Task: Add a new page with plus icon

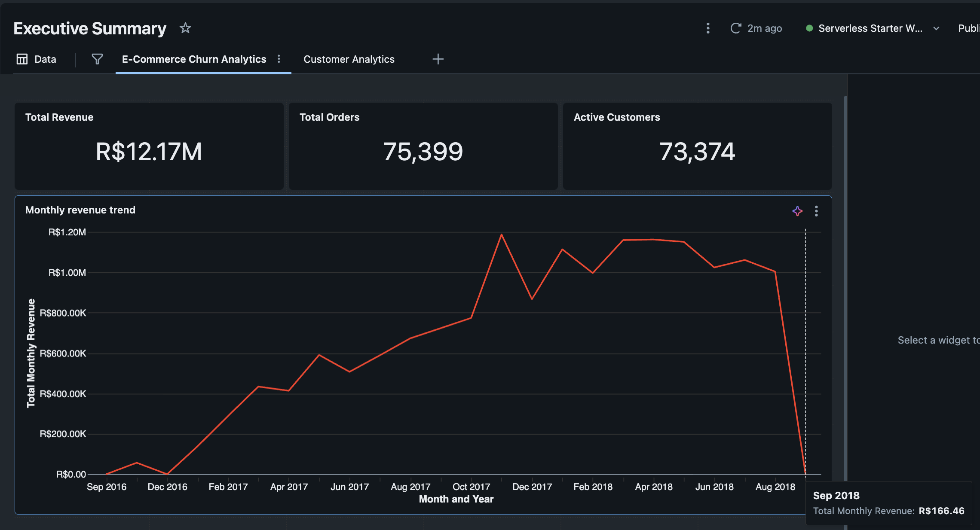Action: click(x=438, y=59)
